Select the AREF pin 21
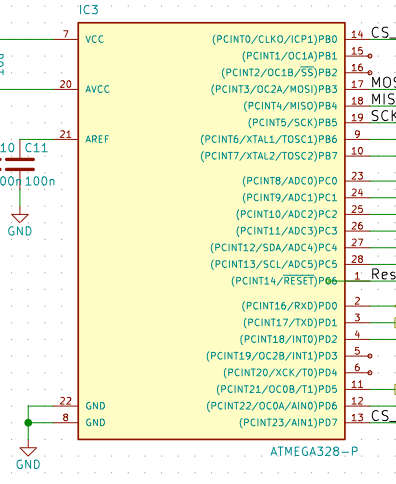The height and width of the screenshot is (484, 396). (x=66, y=139)
